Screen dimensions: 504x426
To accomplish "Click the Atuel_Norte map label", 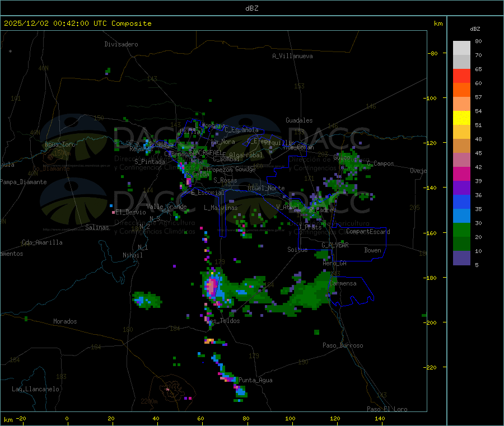I will click(x=266, y=188).
